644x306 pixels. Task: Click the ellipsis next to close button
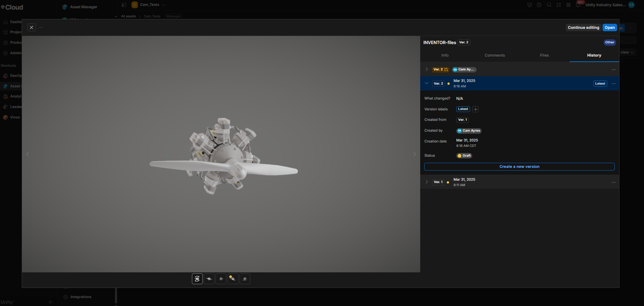coord(41,28)
